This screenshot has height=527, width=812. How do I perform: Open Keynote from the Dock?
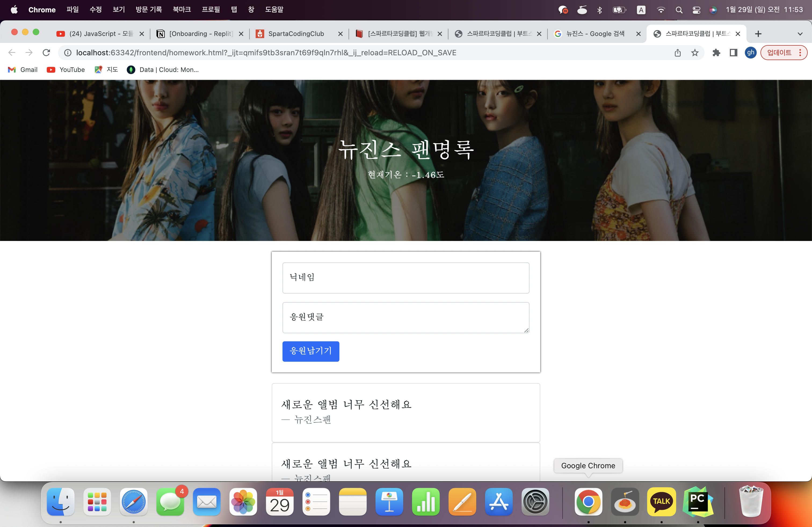(x=389, y=502)
